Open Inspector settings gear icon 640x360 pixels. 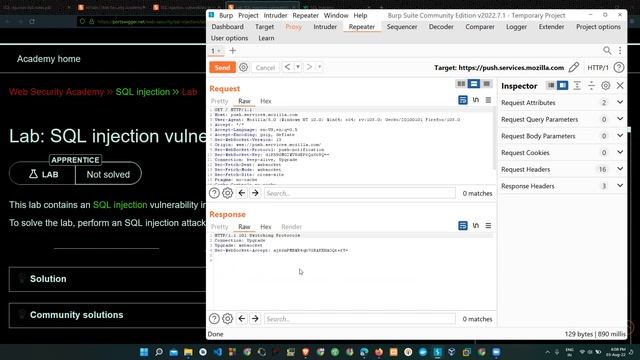[606, 86]
